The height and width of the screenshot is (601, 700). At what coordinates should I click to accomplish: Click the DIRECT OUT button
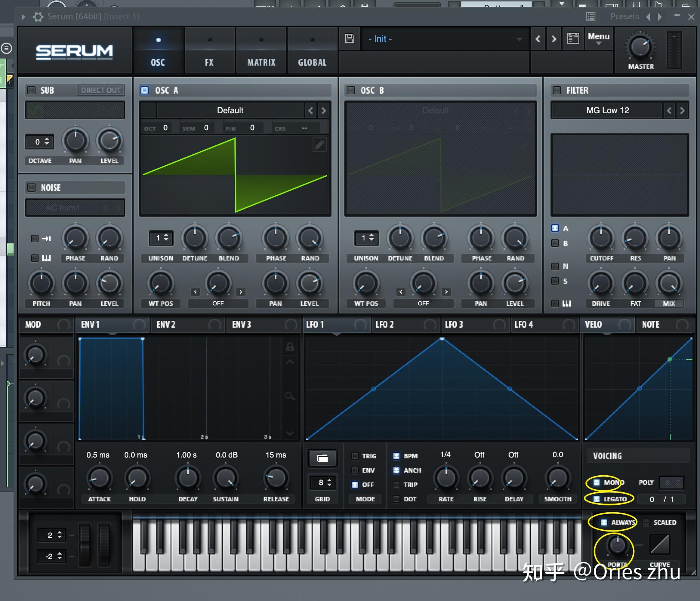coord(101,90)
